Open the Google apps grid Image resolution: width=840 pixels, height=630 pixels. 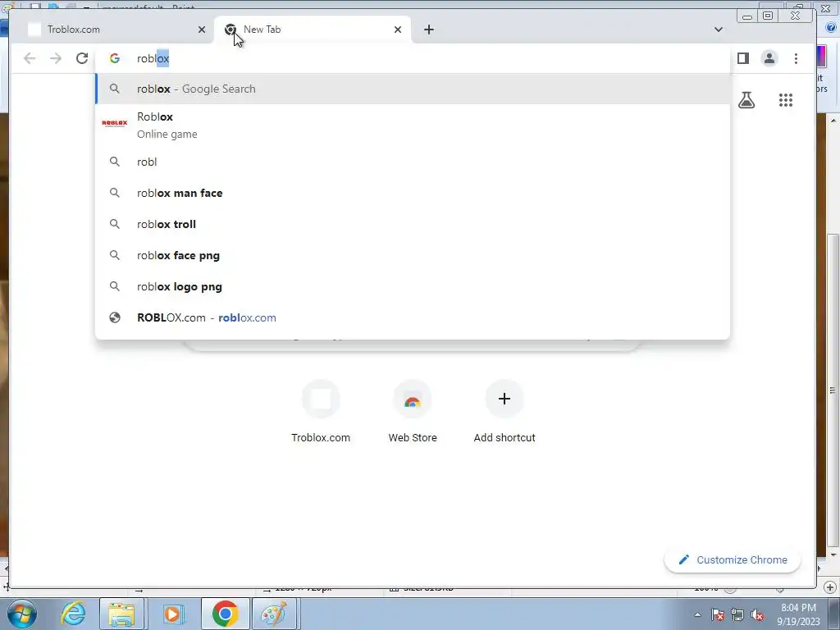point(785,99)
